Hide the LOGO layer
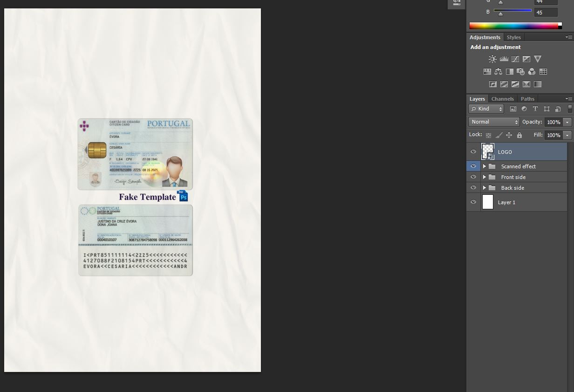The width and height of the screenshot is (574, 392). [x=473, y=151]
